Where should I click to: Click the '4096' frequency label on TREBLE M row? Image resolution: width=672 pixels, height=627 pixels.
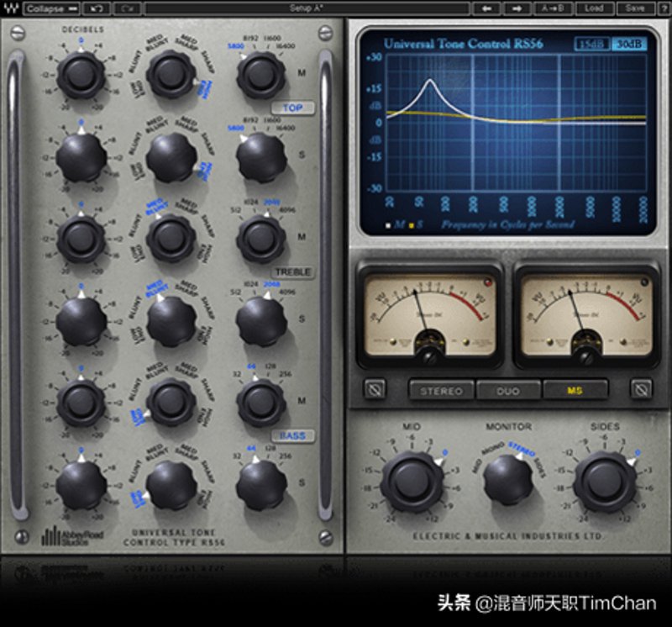[286, 210]
